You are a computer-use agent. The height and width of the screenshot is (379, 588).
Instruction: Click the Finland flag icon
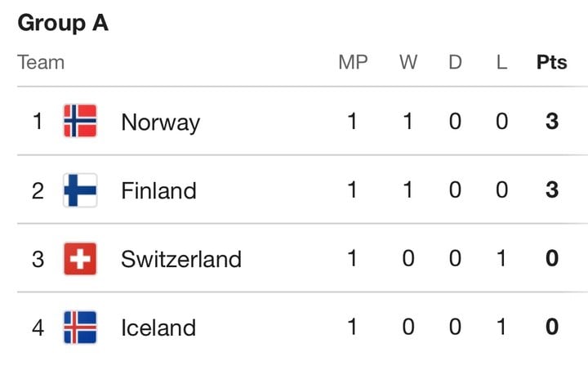pyautogui.click(x=80, y=189)
